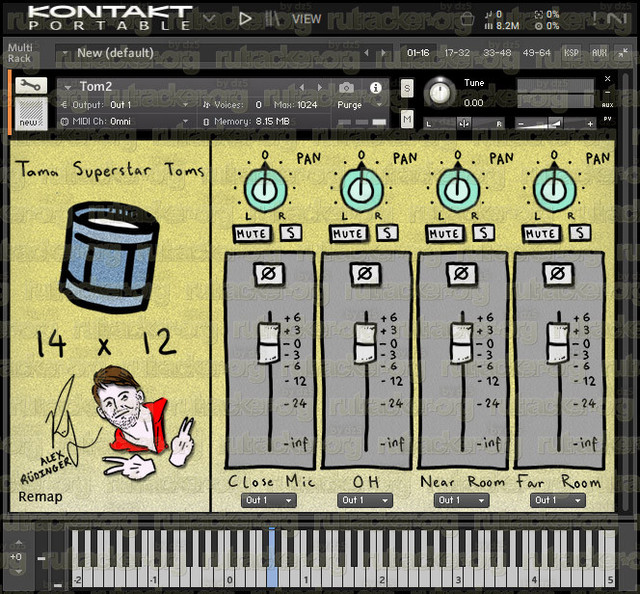This screenshot has height=594, width=640.
Task: Switch to rack page 33-48
Action: coord(497,53)
